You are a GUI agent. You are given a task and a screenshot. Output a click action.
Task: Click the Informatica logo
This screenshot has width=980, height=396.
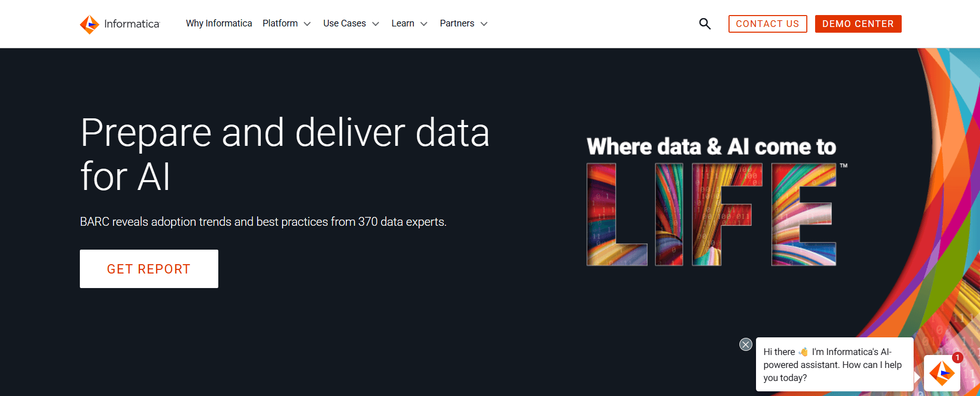point(120,24)
